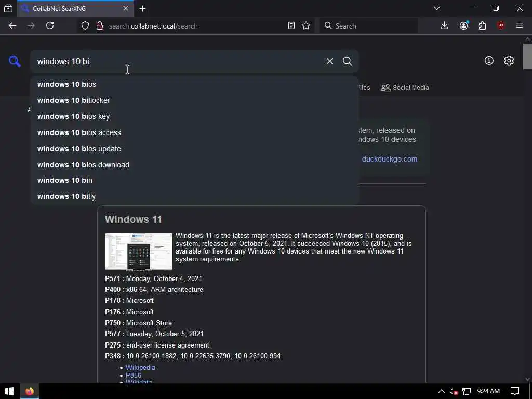
Task: Open uBlock Origin extension icon
Action: pyautogui.click(x=501, y=26)
